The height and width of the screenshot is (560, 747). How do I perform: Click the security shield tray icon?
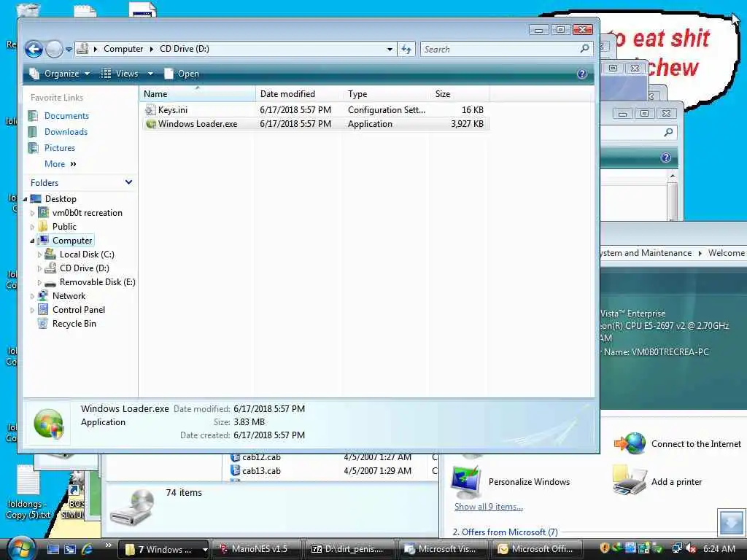point(605,548)
